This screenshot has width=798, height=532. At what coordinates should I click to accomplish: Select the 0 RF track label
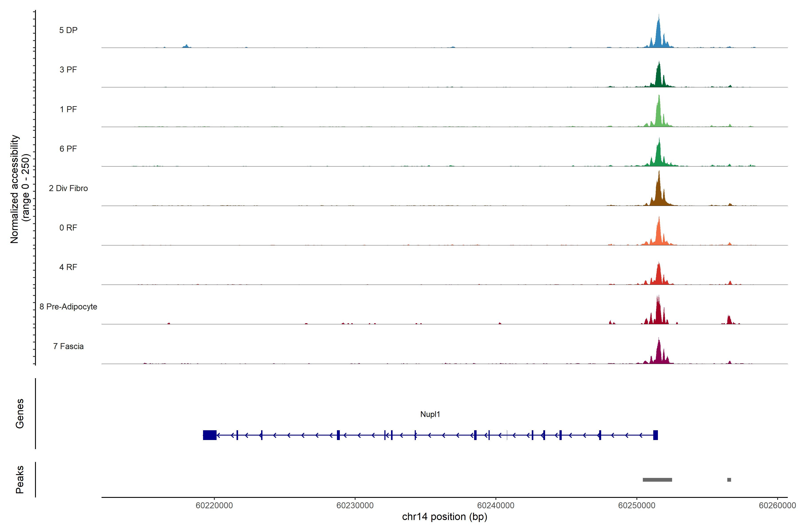tap(68, 228)
